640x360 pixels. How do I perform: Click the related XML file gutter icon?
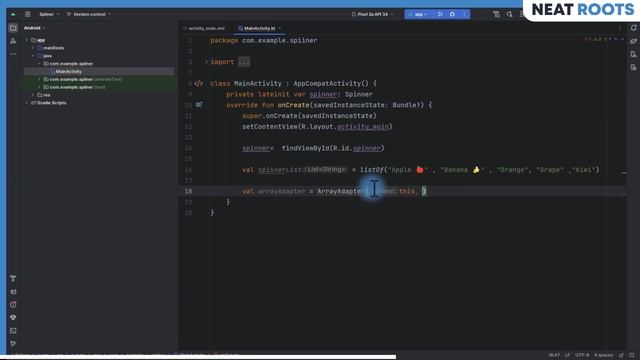click(x=199, y=83)
